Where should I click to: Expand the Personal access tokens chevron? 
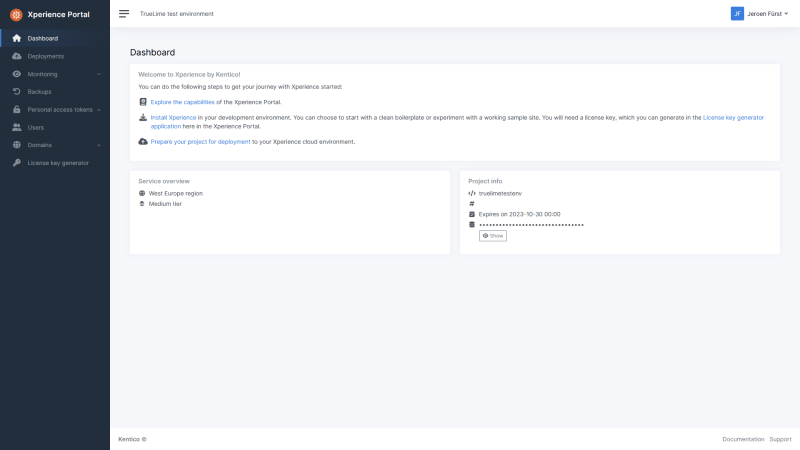pyautogui.click(x=99, y=110)
